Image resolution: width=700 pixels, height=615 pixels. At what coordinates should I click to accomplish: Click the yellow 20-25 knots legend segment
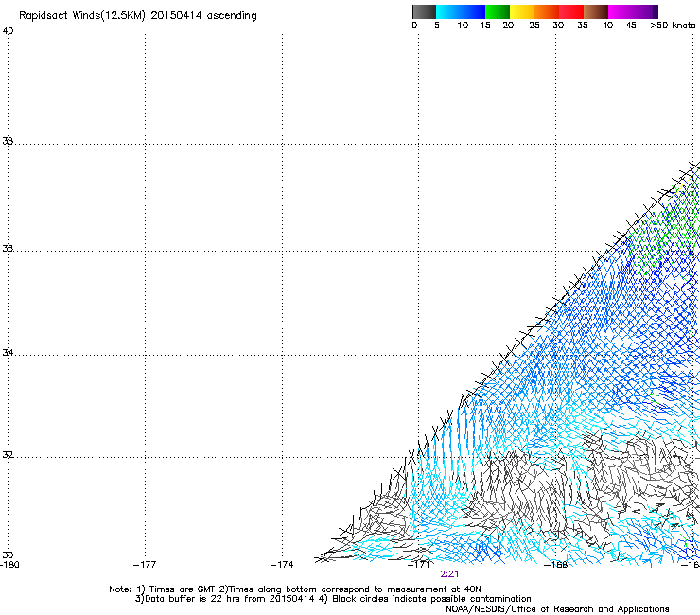(522, 11)
